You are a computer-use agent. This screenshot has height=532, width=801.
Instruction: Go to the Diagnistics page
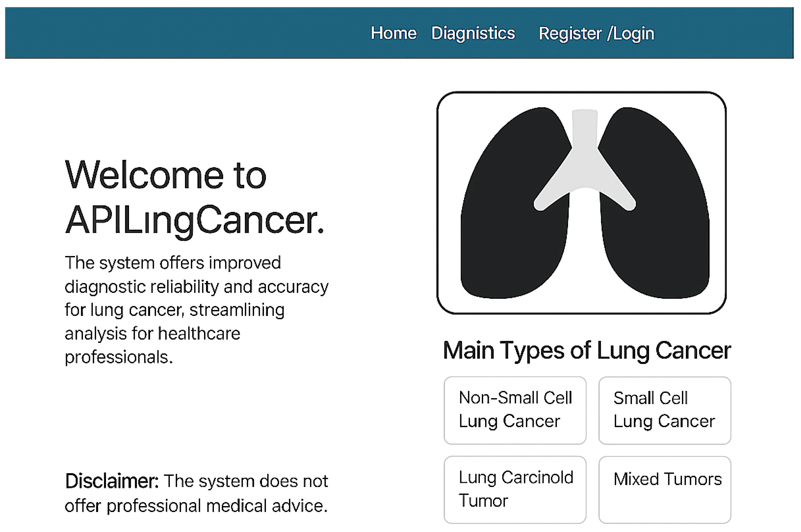tap(473, 33)
